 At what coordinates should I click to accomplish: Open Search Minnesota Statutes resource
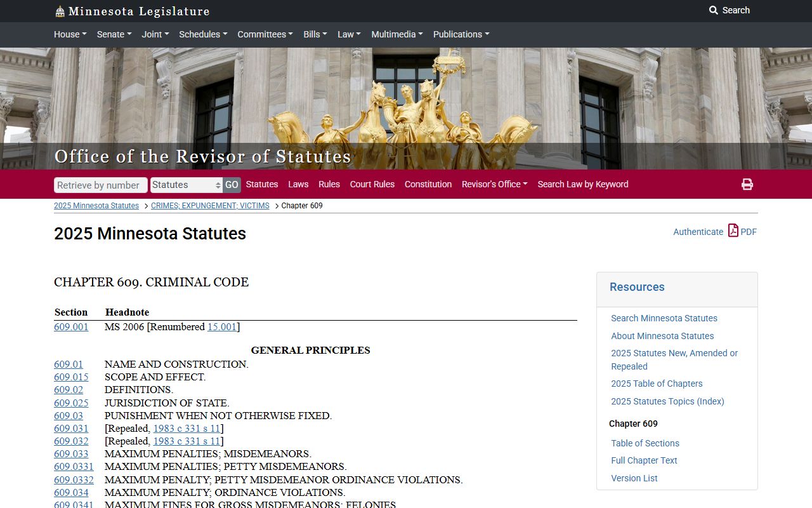[x=664, y=318]
